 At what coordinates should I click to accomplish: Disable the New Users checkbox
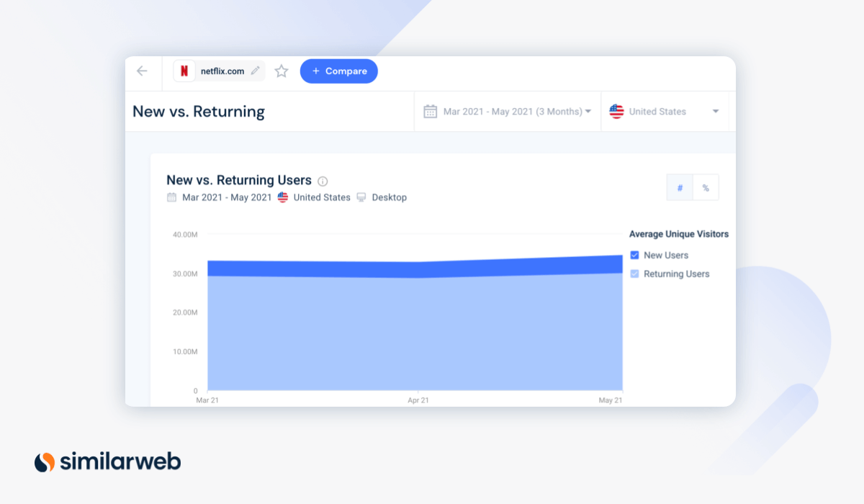634,255
